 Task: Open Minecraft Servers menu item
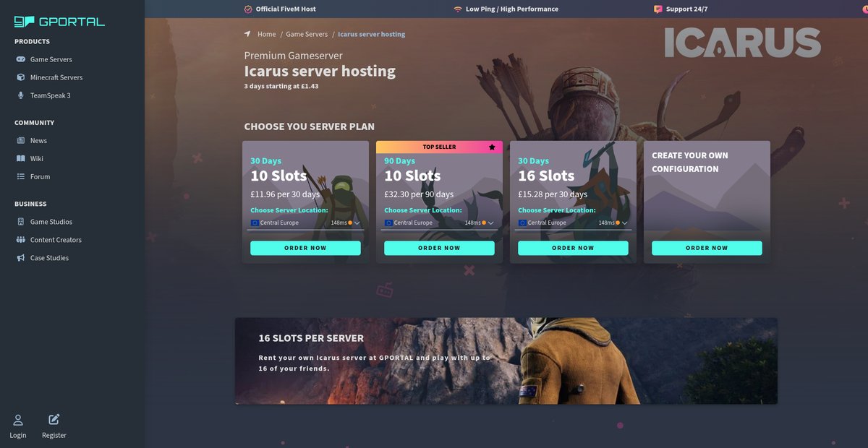click(56, 77)
